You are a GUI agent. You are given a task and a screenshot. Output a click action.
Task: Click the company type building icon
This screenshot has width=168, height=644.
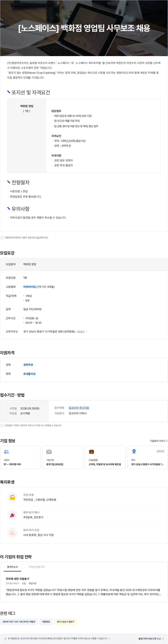point(49,452)
